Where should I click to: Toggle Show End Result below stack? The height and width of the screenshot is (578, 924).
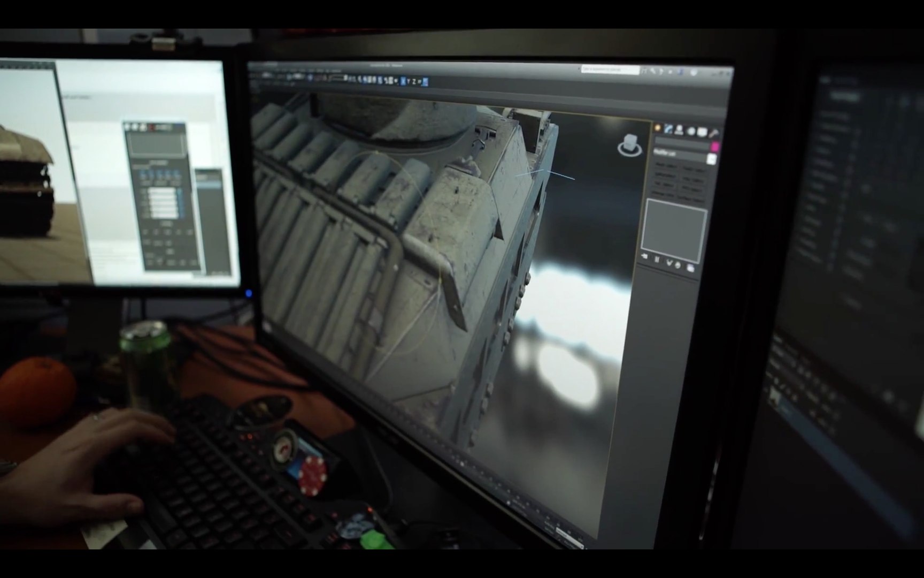point(657,260)
